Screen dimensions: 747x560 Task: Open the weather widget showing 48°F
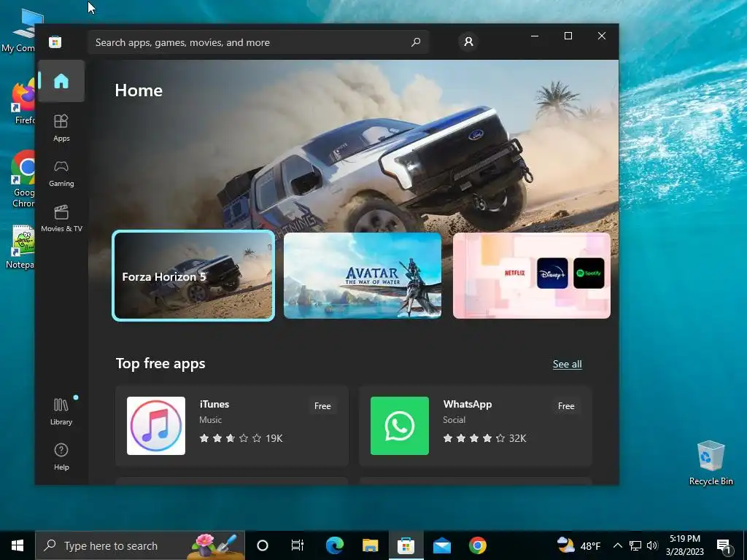(x=578, y=545)
